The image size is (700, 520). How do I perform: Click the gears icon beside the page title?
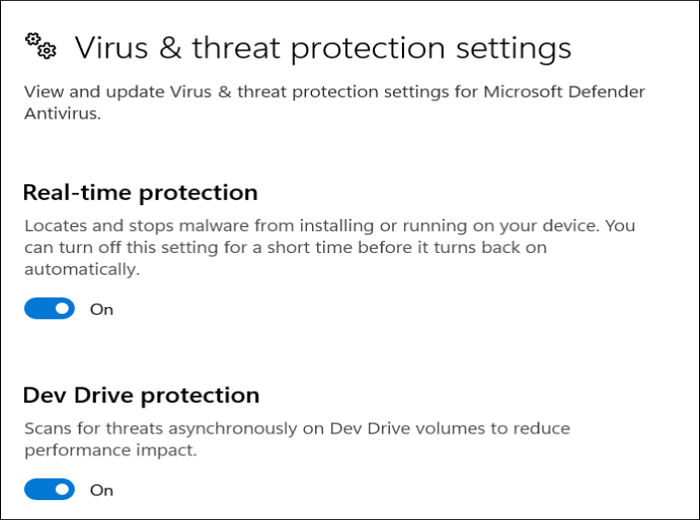click(x=40, y=46)
